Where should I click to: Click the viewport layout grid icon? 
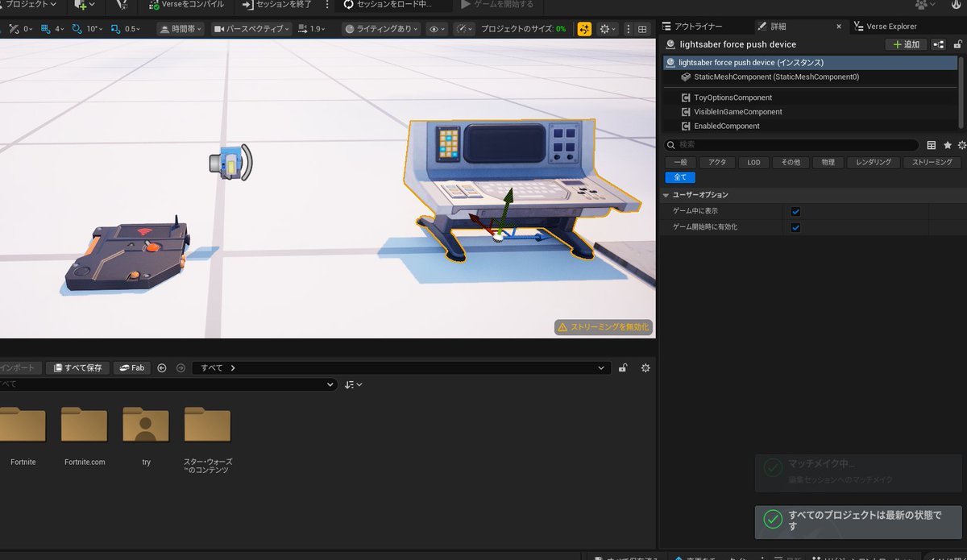point(642,29)
